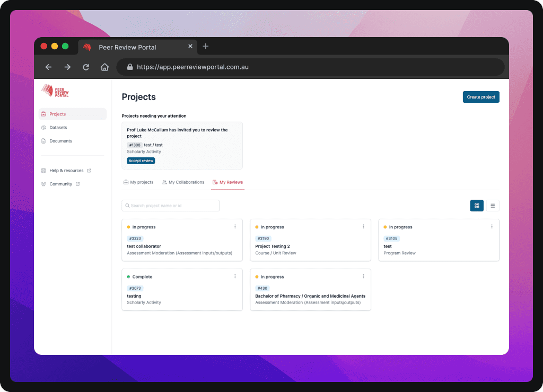Switch to the My projects tab

[138, 182]
